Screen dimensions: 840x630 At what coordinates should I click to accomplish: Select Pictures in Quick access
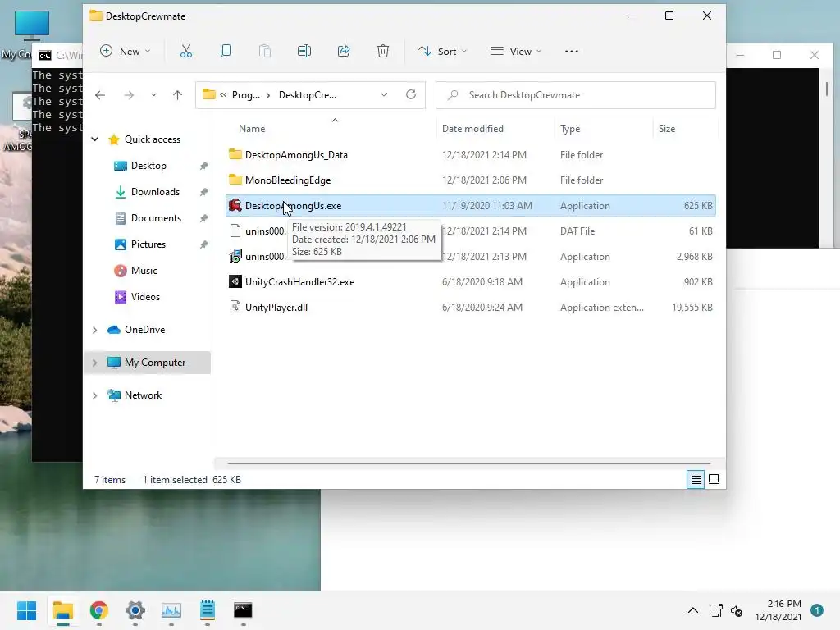(x=148, y=244)
